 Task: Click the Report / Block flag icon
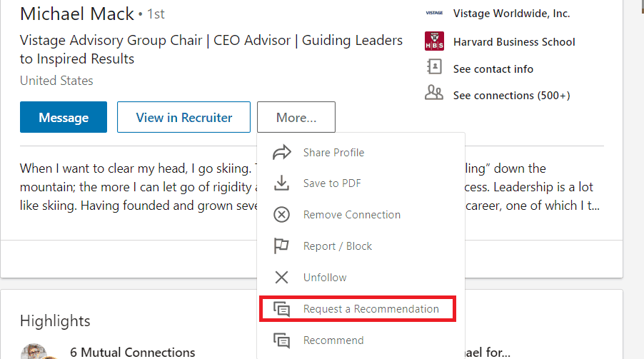[x=282, y=246]
